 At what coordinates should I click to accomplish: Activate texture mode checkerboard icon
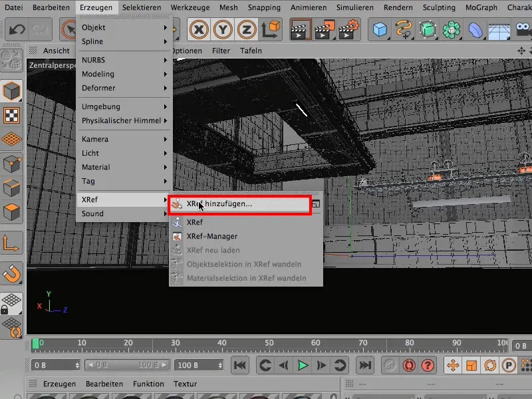pyautogui.click(x=11, y=115)
